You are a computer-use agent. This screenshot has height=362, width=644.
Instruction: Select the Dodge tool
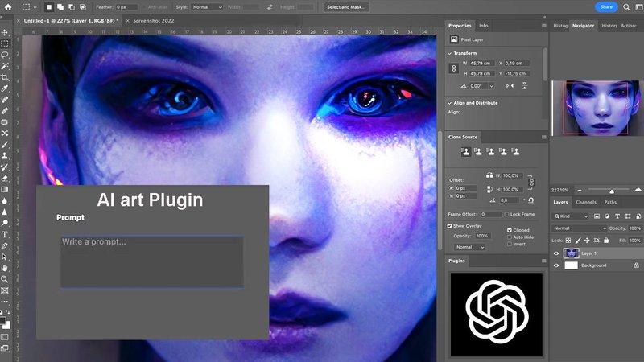5,223
